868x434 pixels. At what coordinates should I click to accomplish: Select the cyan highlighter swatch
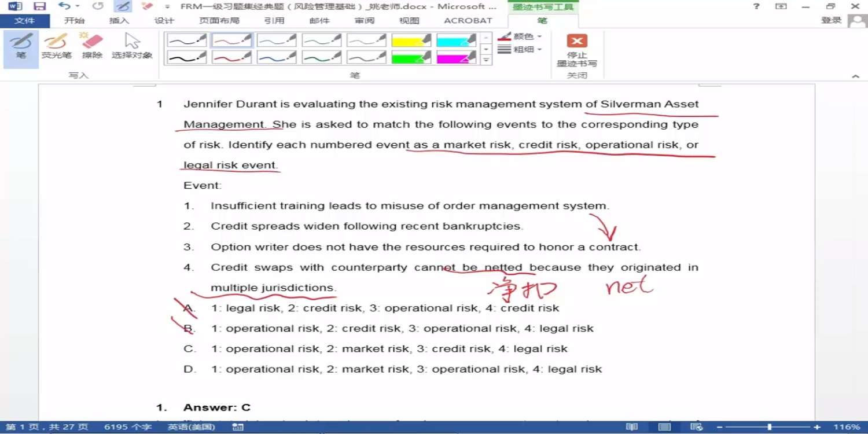457,40
